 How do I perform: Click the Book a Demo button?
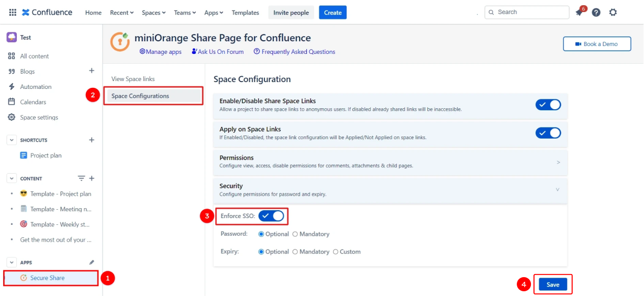(x=597, y=44)
